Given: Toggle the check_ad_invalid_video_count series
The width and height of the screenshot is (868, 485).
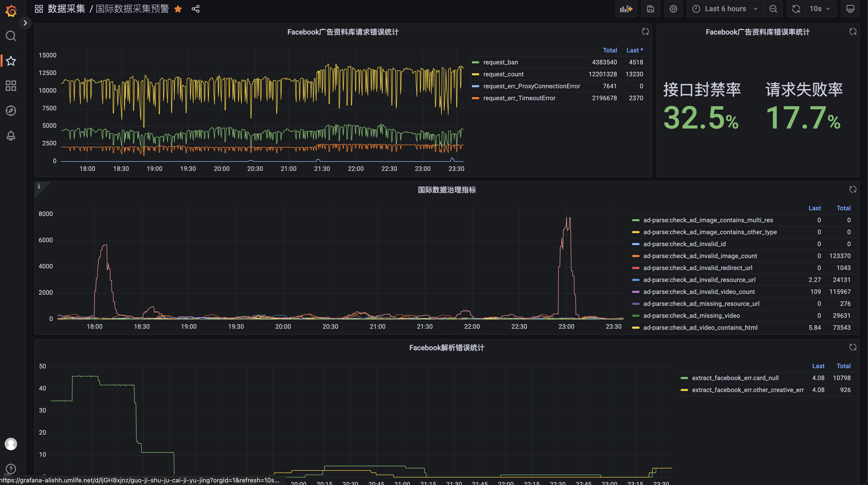Looking at the screenshot, I should point(699,292).
